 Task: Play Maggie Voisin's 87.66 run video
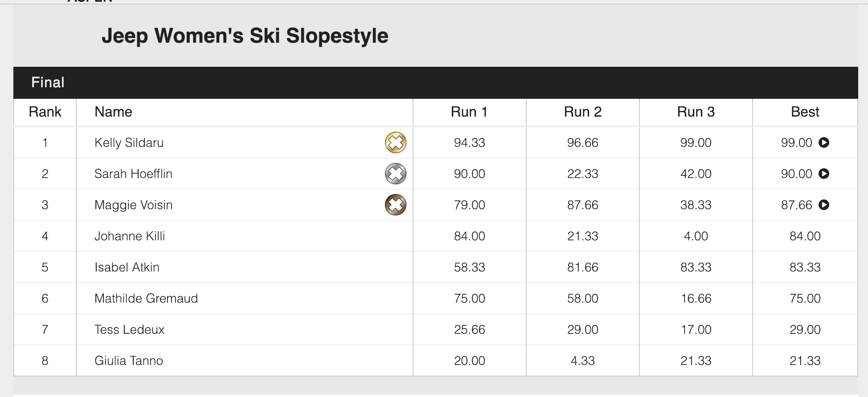coord(824,205)
